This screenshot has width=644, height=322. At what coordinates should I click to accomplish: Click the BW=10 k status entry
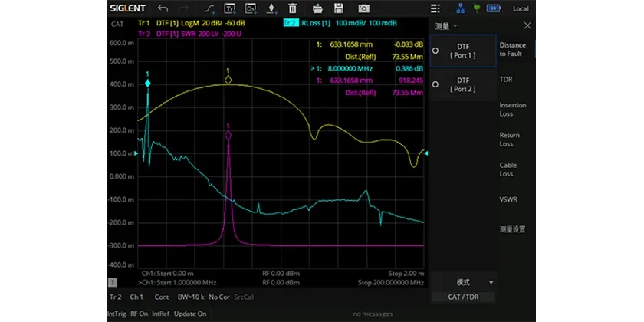[x=191, y=297]
